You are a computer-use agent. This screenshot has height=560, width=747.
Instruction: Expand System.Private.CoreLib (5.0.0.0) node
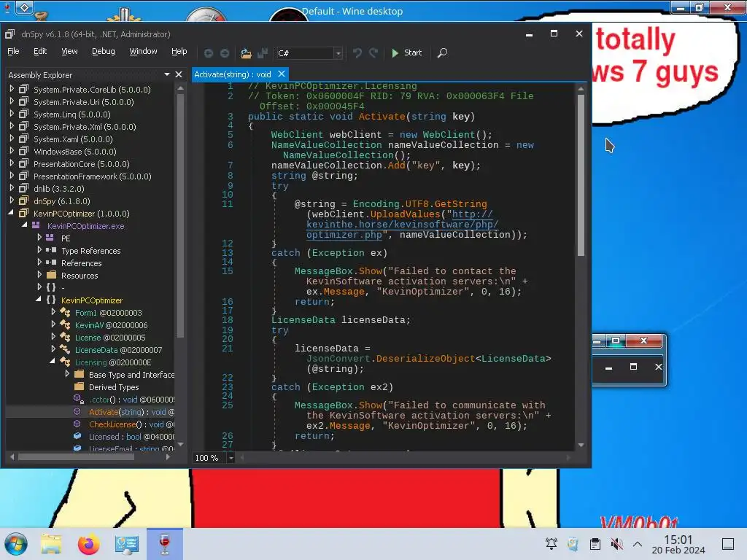point(12,89)
